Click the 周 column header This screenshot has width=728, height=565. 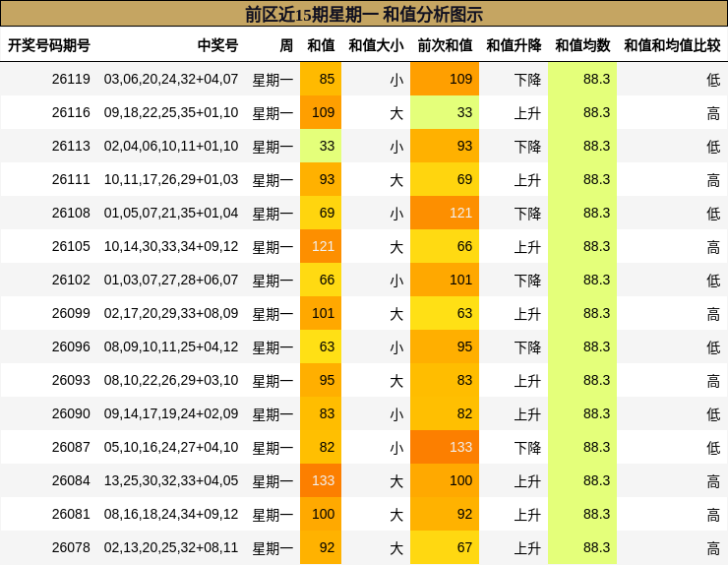click(x=286, y=45)
